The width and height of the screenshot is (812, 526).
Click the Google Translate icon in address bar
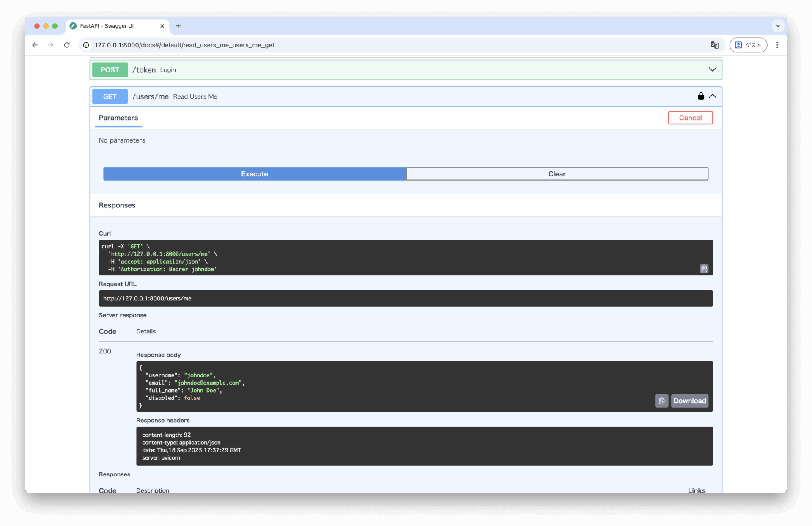714,45
